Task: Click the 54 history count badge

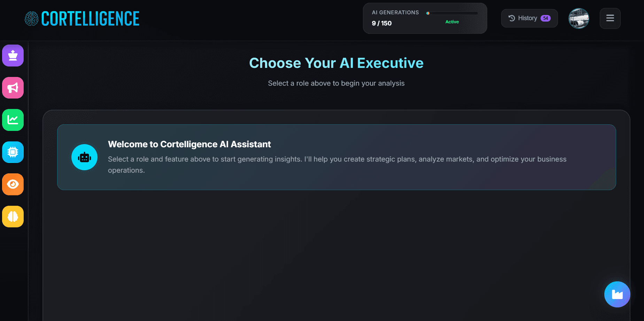Action: [x=545, y=18]
